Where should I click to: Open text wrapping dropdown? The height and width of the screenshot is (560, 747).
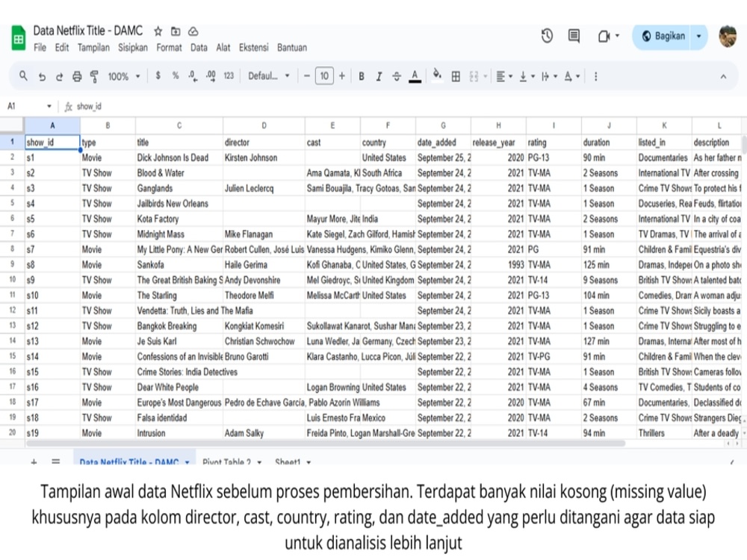pyautogui.click(x=549, y=76)
